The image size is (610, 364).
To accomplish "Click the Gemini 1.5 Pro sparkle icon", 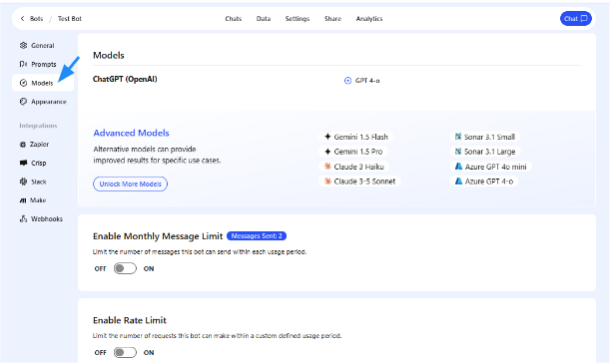I will pyautogui.click(x=327, y=152).
